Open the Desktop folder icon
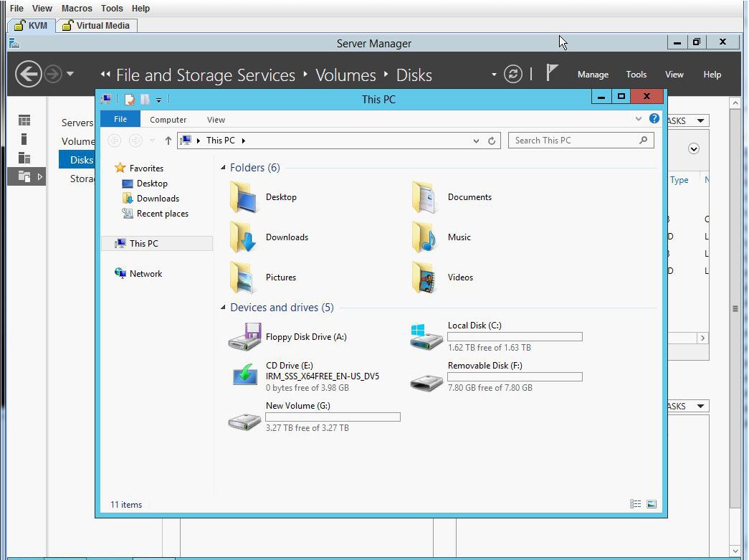Image resolution: width=749 pixels, height=560 pixels. point(244,197)
